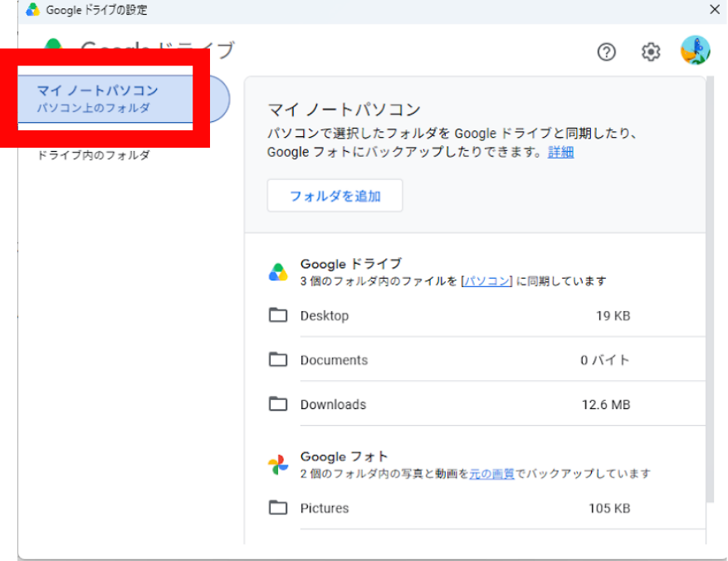Select the Documents folder row

click(486, 359)
